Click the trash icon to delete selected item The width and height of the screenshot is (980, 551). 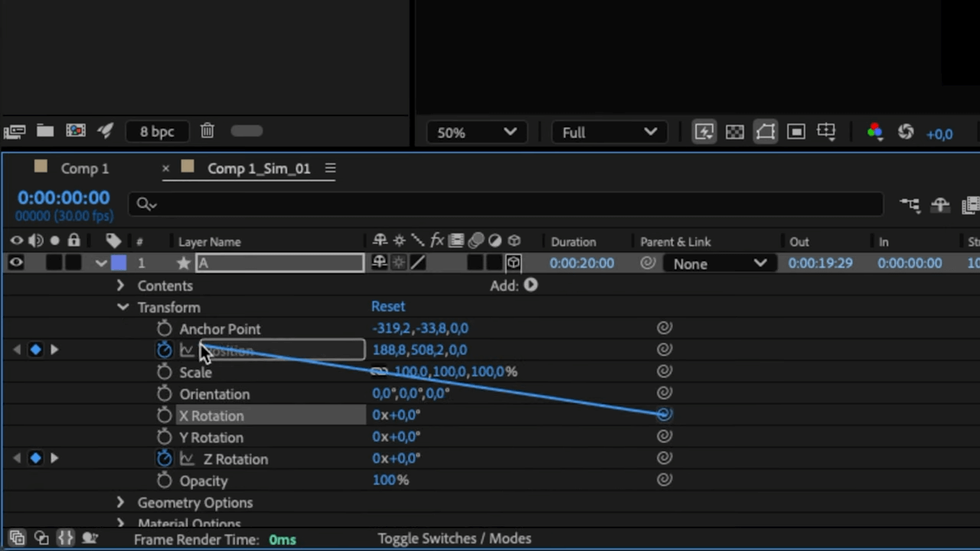207,131
